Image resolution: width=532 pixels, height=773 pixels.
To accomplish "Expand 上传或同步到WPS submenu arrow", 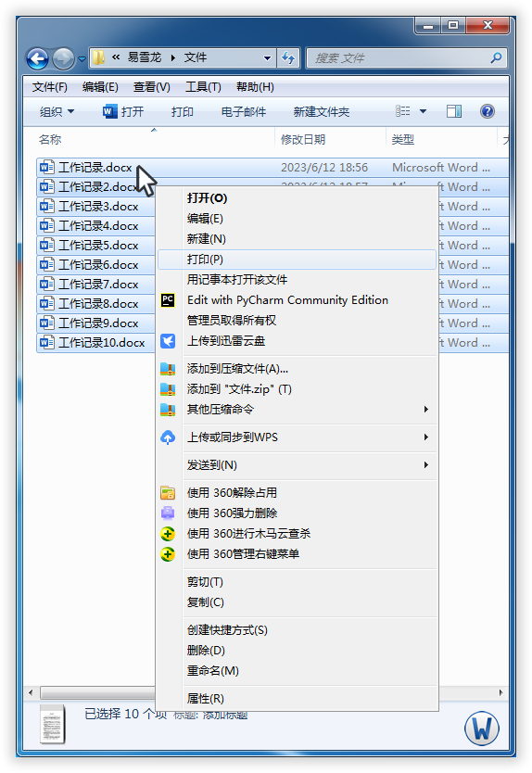I will 426,437.
